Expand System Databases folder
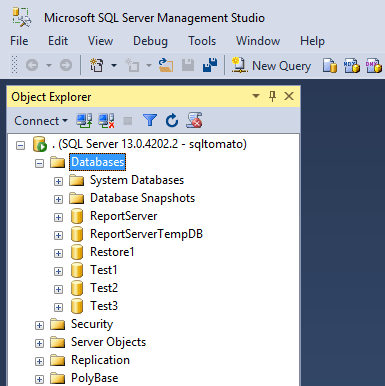 click(58, 182)
